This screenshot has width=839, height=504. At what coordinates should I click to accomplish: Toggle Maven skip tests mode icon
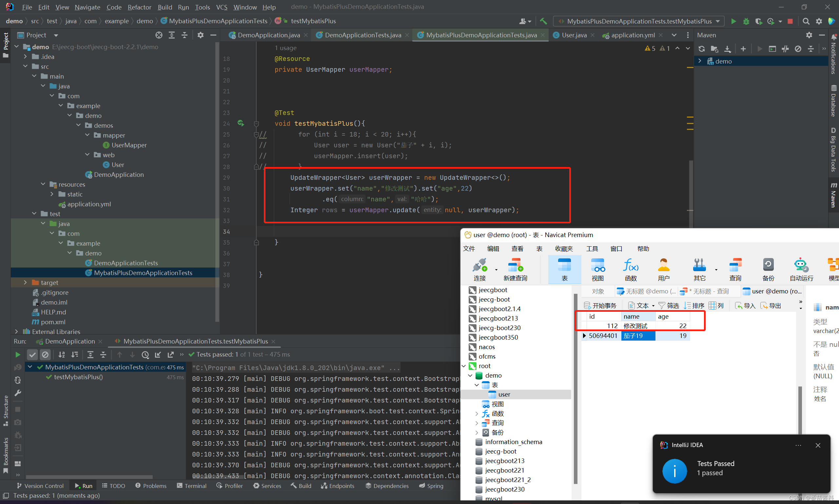(798, 49)
